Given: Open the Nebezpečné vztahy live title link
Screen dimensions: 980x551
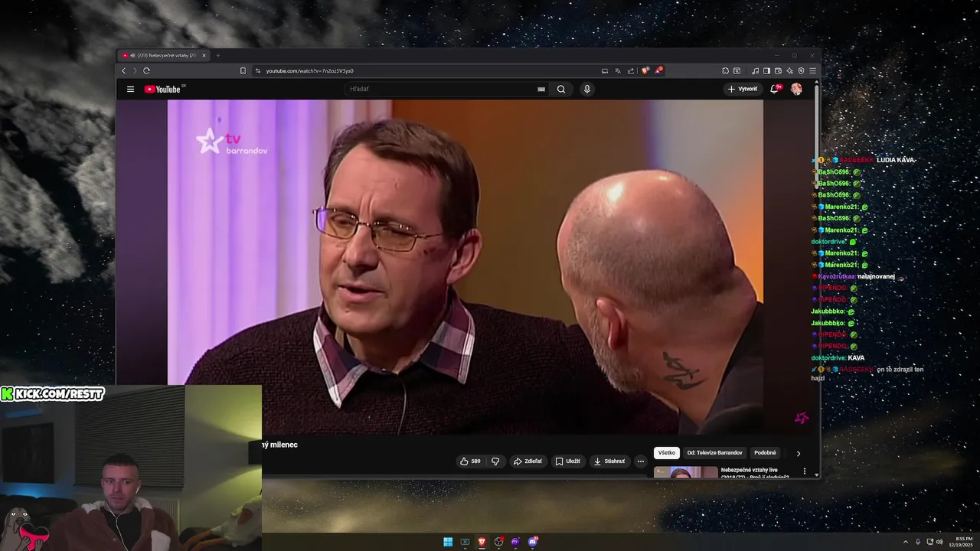Looking at the screenshot, I should tap(753, 473).
